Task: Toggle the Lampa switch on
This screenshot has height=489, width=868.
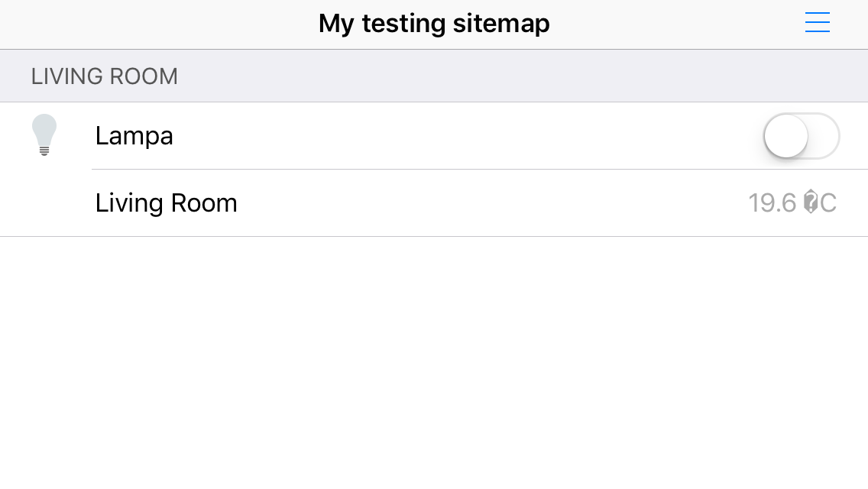Action: [802, 136]
